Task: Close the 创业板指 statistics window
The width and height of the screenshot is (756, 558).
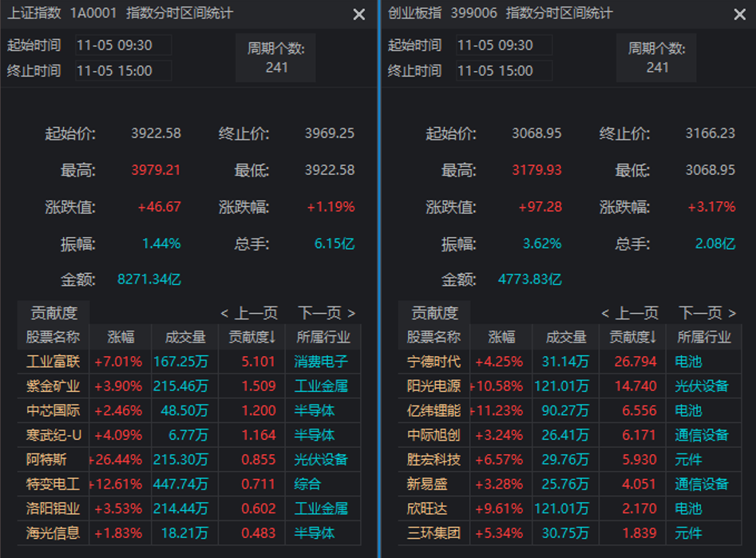Action: tap(739, 14)
